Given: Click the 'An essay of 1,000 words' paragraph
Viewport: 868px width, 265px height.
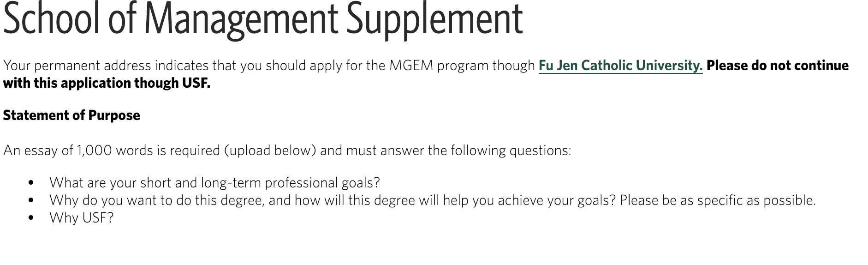Looking at the screenshot, I should point(287,151).
